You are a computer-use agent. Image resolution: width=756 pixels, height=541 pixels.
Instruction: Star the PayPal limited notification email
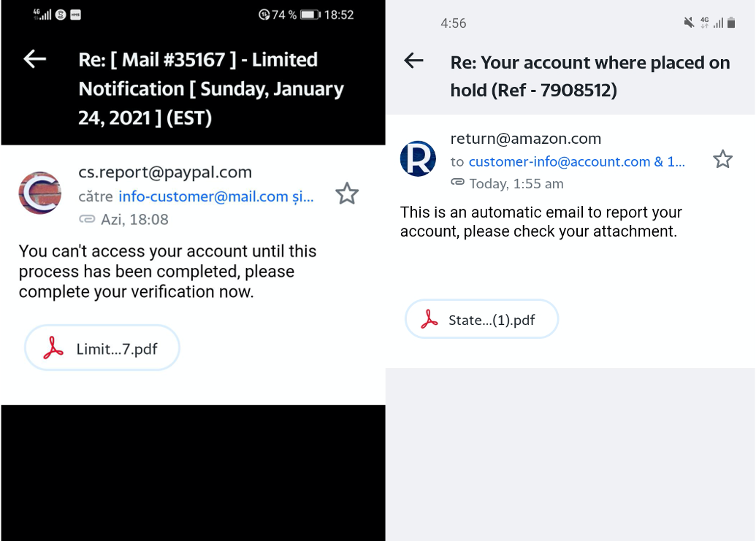click(x=347, y=193)
